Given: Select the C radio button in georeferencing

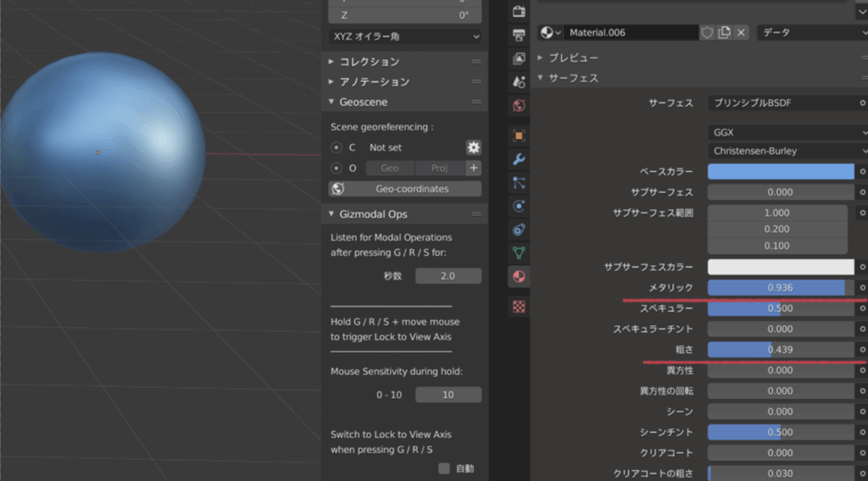Looking at the screenshot, I should (x=337, y=147).
